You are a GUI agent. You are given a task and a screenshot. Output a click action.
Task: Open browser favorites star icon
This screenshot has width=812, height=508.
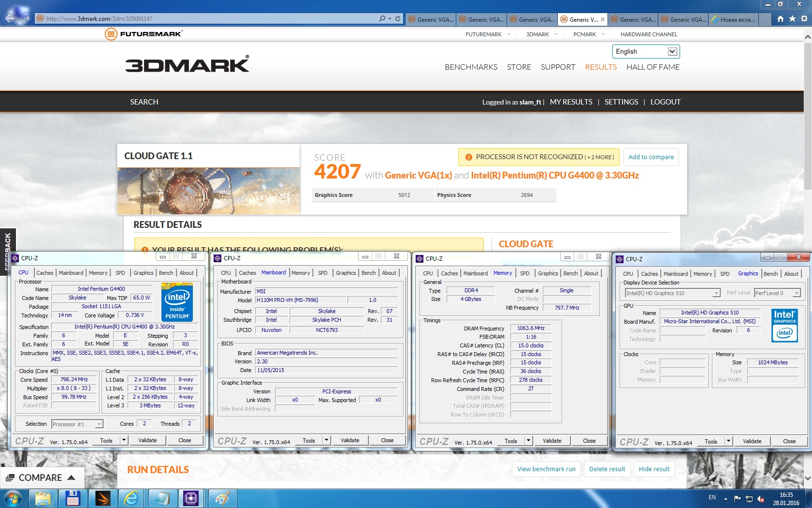(792, 18)
